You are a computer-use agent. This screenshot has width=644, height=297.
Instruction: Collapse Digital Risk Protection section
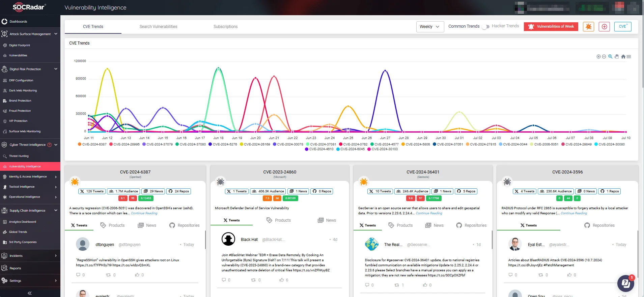pos(56,69)
